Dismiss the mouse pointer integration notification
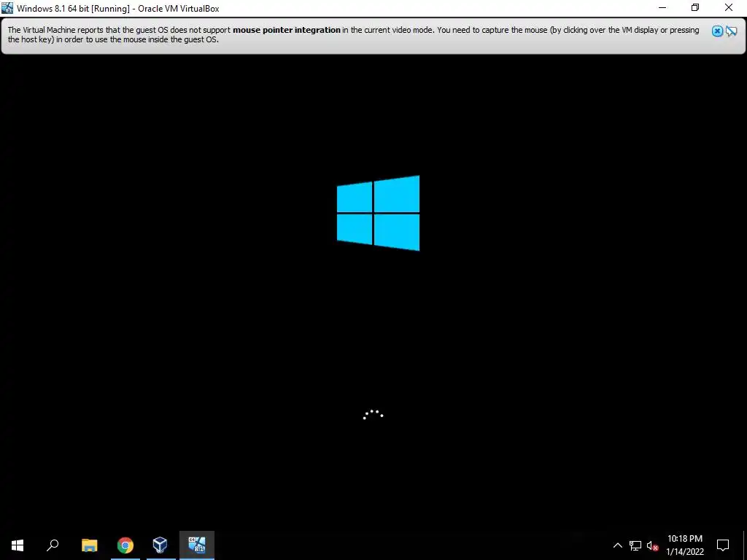This screenshot has height=560, width=747. click(x=717, y=31)
